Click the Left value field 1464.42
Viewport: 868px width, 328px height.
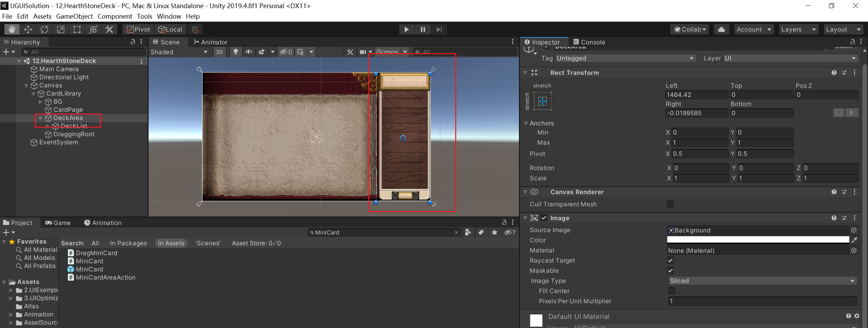(696, 95)
